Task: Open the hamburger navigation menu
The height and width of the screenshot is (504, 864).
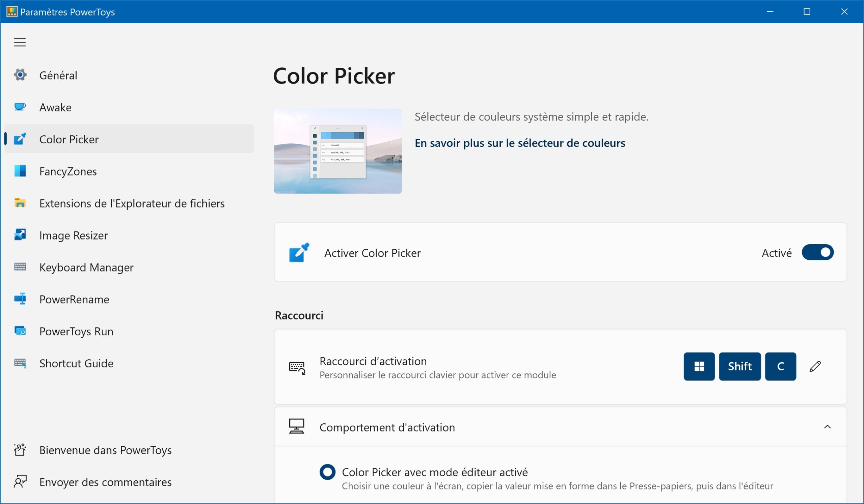Action: [x=20, y=42]
